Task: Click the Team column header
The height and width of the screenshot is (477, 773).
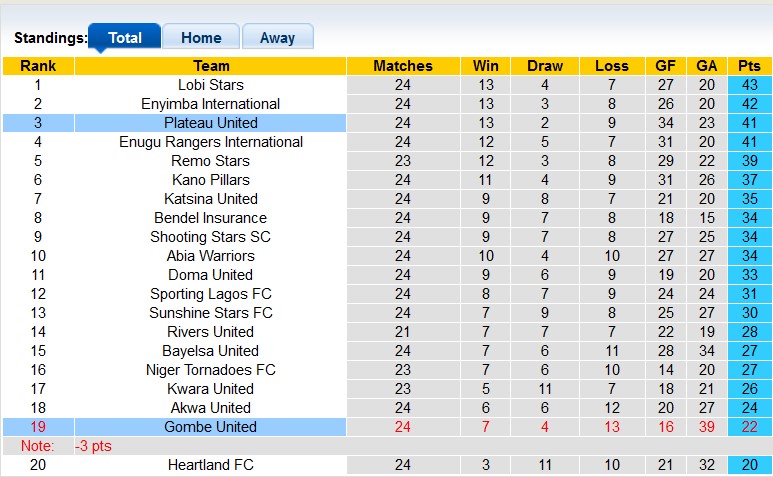Action: [x=210, y=66]
